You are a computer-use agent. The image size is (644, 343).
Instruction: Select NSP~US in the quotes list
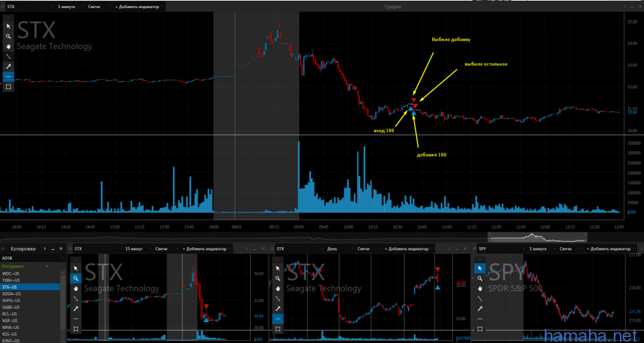click(30, 320)
